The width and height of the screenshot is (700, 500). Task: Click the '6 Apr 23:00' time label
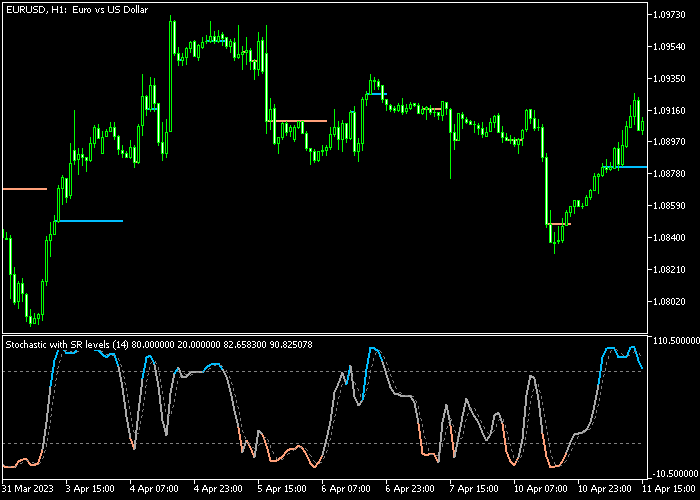coord(410,488)
